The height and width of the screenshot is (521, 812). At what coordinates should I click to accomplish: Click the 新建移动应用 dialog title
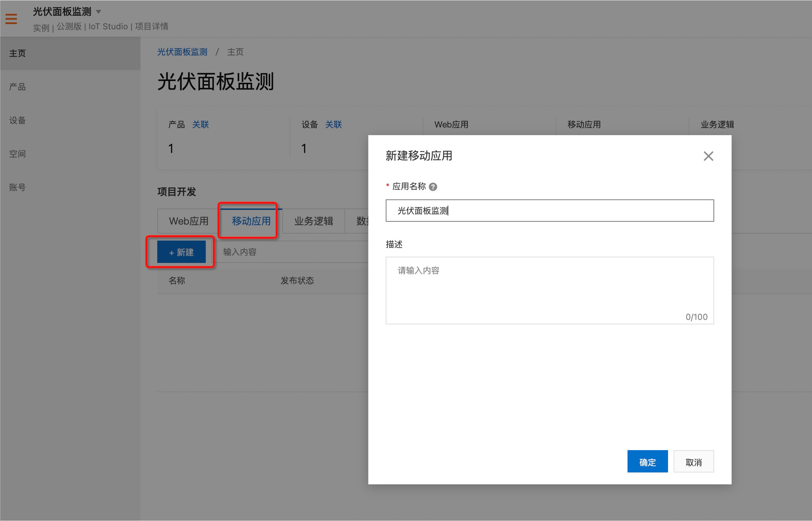[419, 156]
